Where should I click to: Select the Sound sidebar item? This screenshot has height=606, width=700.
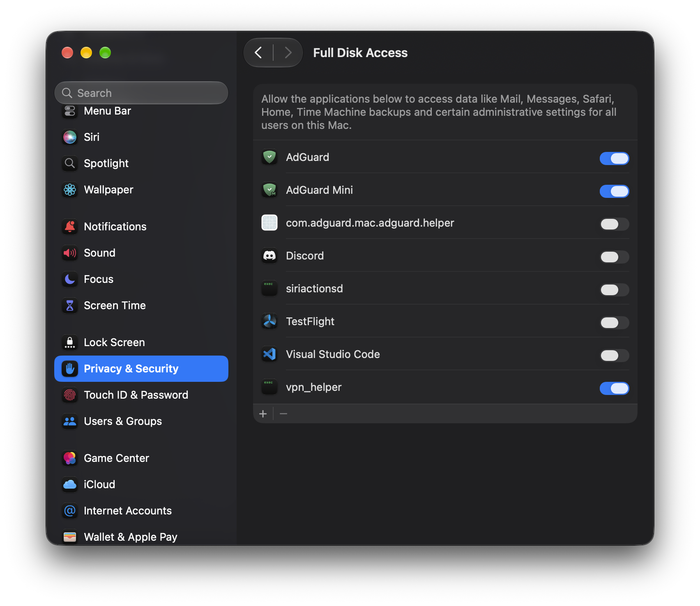pyautogui.click(x=141, y=253)
